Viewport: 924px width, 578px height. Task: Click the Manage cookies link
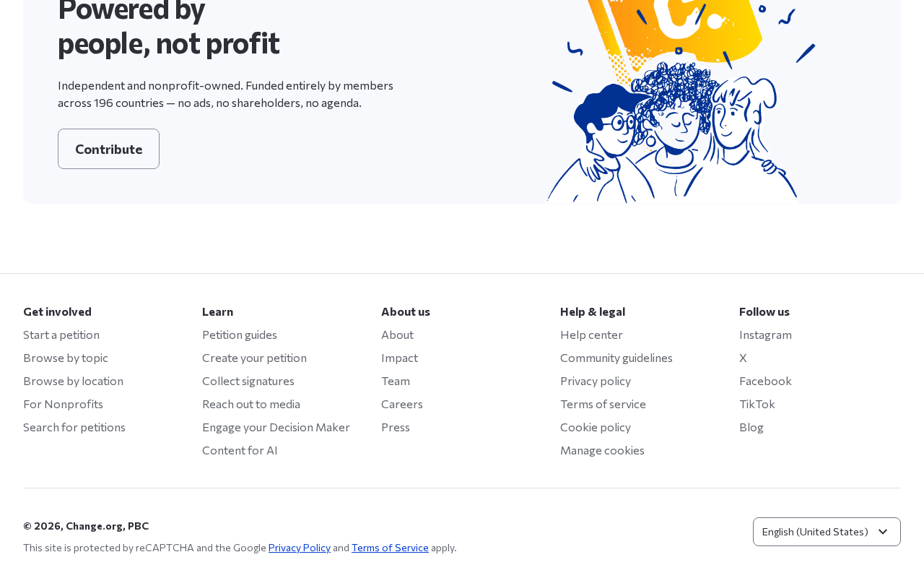coord(602,450)
